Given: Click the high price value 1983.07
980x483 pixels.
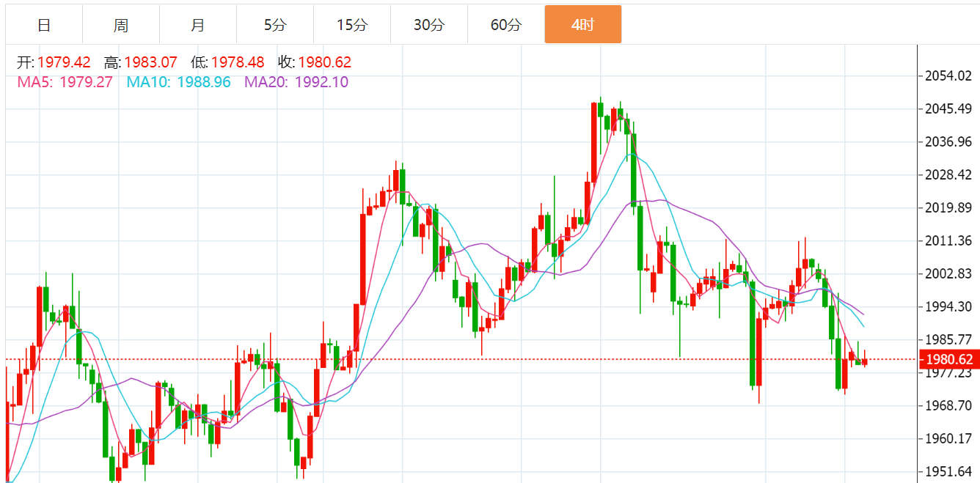Looking at the screenshot, I should [151, 63].
